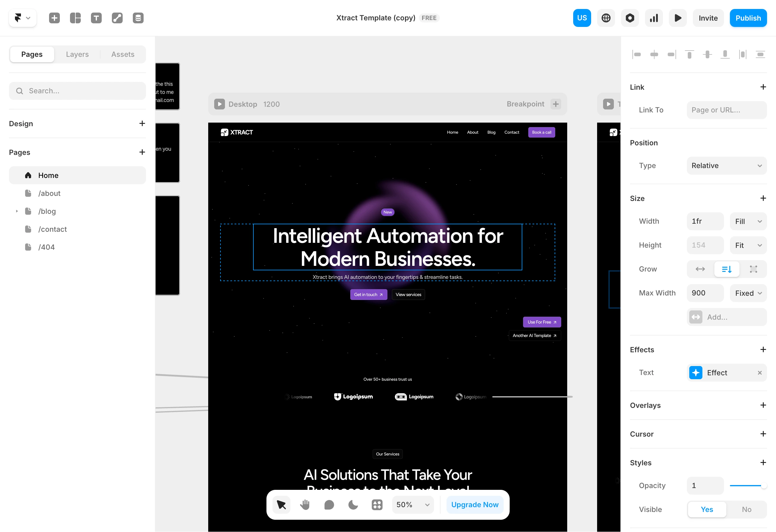
Task: Toggle dark mode with the moon icon
Action: pos(353,504)
